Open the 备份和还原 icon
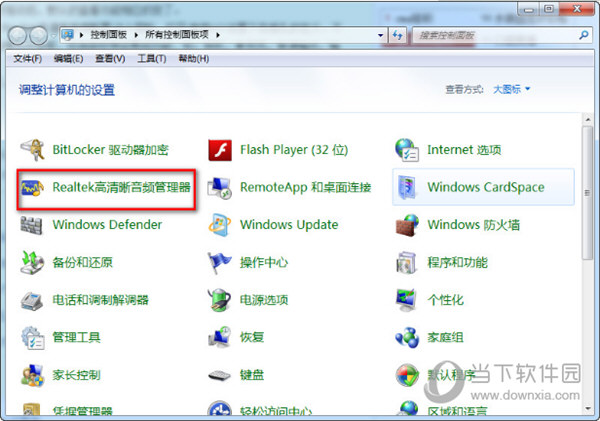This screenshot has height=421, width=600. pos(32,263)
